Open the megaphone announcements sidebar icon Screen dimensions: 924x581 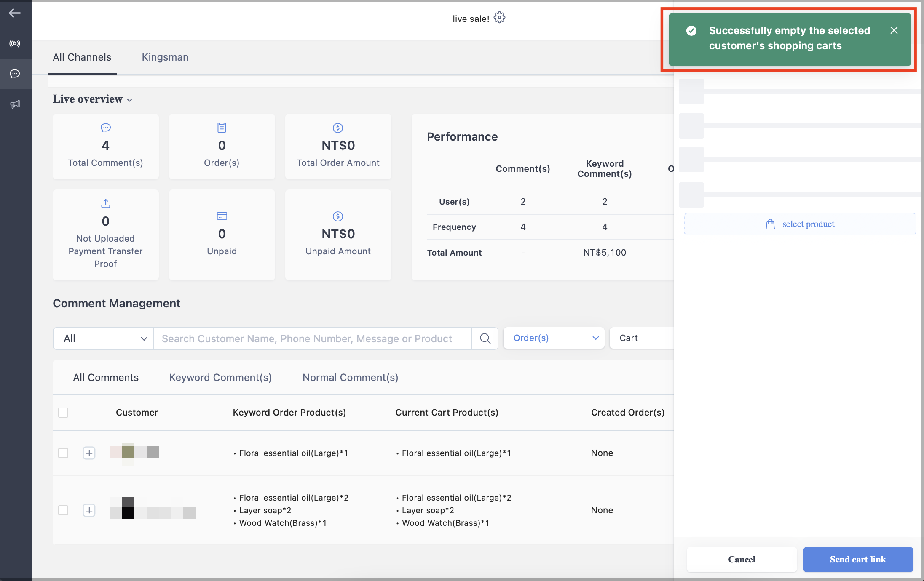(x=15, y=104)
